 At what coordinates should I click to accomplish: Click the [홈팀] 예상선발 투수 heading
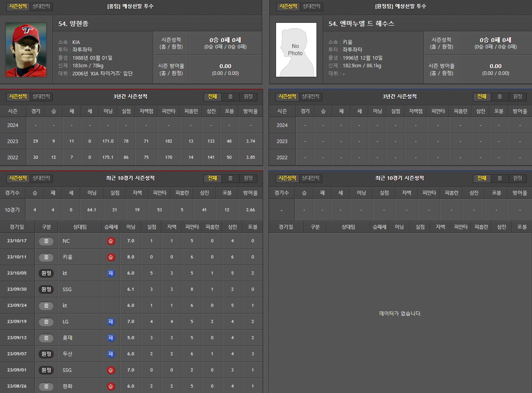click(130, 6)
